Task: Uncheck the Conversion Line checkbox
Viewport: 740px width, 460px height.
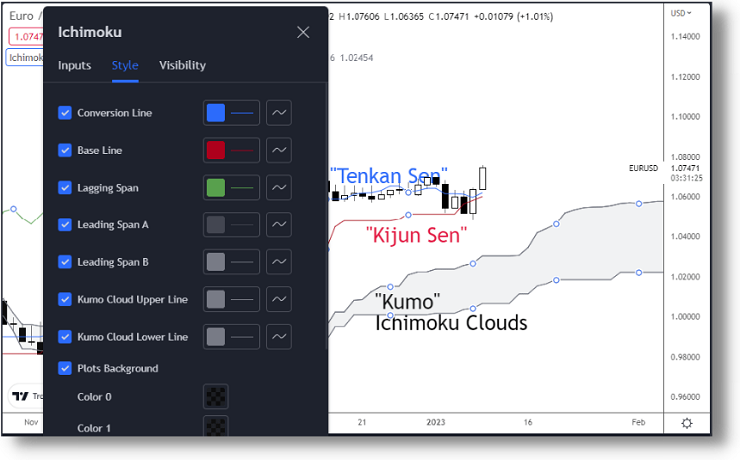Action: pos(65,113)
